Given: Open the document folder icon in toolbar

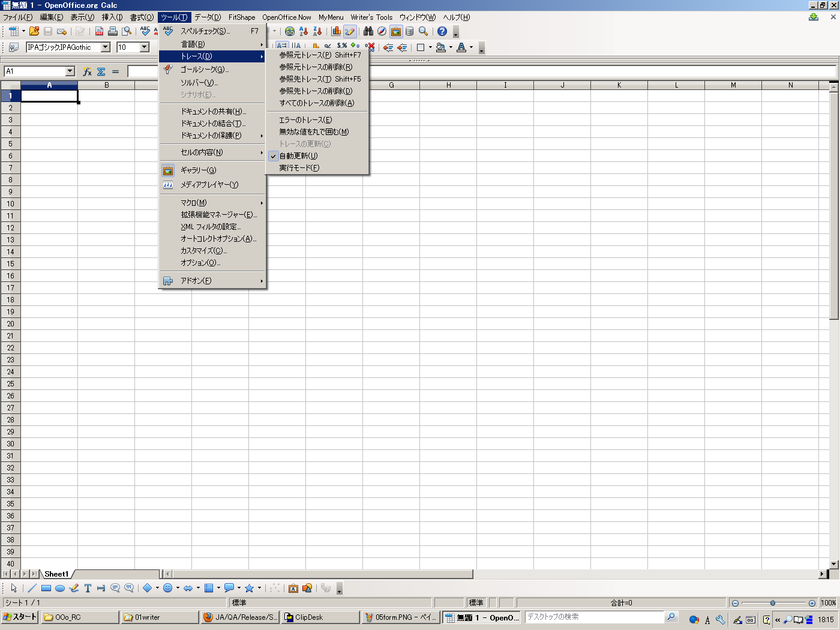Looking at the screenshot, I should point(34,31).
